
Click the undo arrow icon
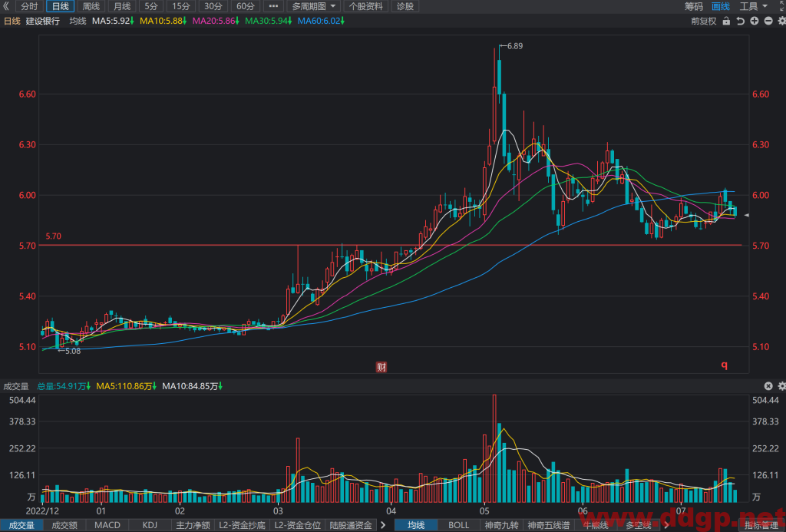click(x=740, y=21)
